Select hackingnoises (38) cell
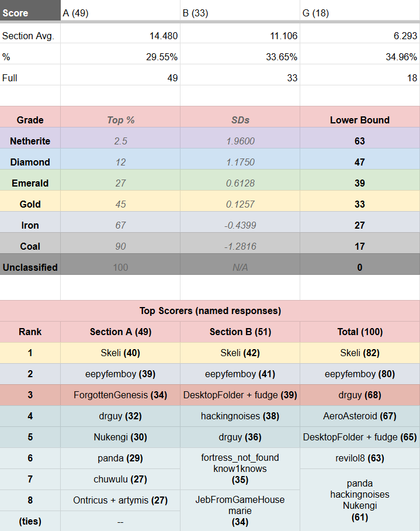 240,416
